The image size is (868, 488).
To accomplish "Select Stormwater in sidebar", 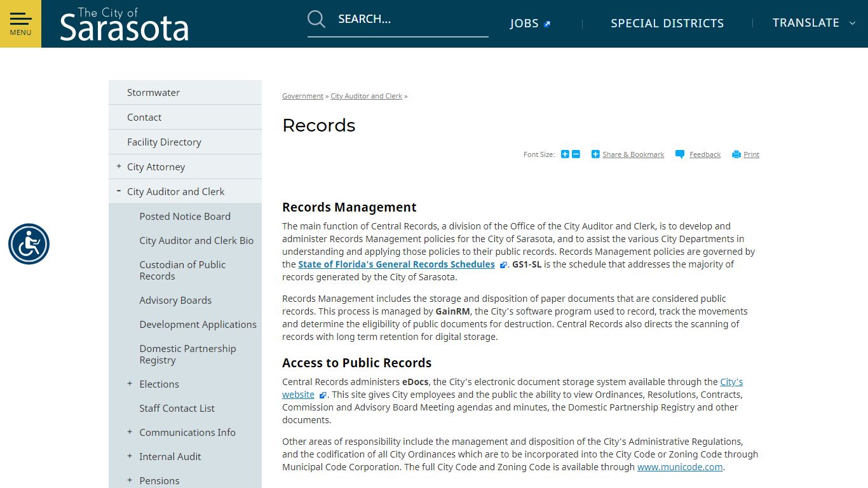I will [x=185, y=92].
